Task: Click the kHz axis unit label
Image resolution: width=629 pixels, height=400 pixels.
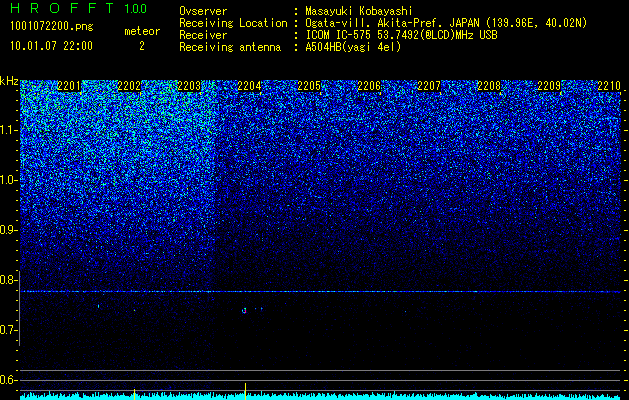Action: point(9,81)
